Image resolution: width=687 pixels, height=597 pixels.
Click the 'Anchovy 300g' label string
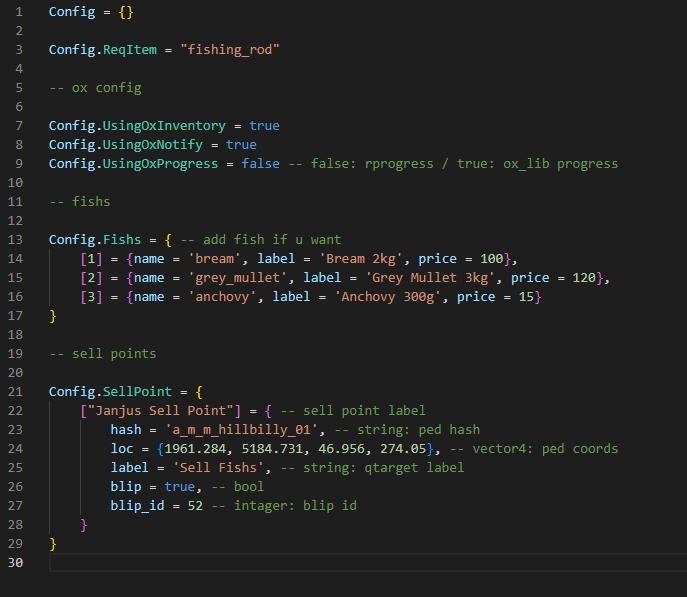[x=388, y=297]
